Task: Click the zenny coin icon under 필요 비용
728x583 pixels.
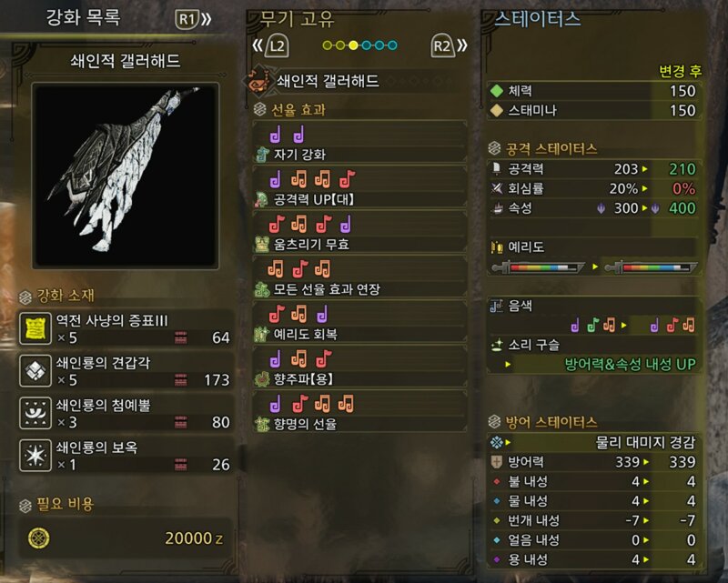Action: tap(39, 538)
